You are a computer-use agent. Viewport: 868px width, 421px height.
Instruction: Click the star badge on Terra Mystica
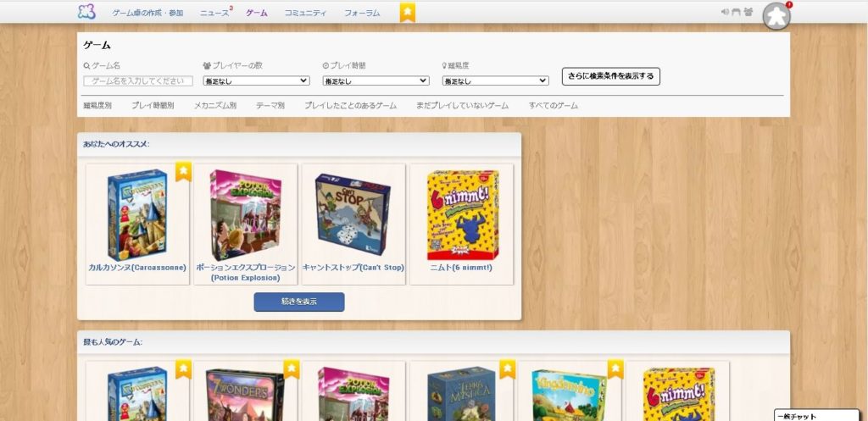508,369
